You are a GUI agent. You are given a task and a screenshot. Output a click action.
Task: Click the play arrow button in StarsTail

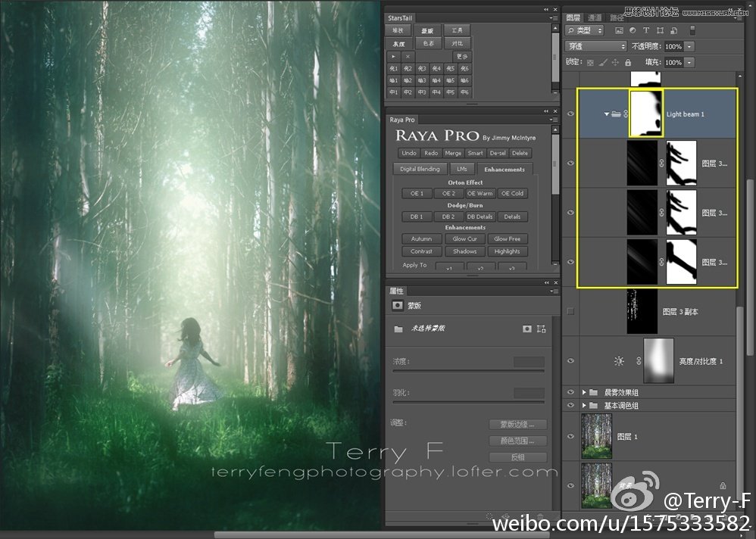click(394, 56)
